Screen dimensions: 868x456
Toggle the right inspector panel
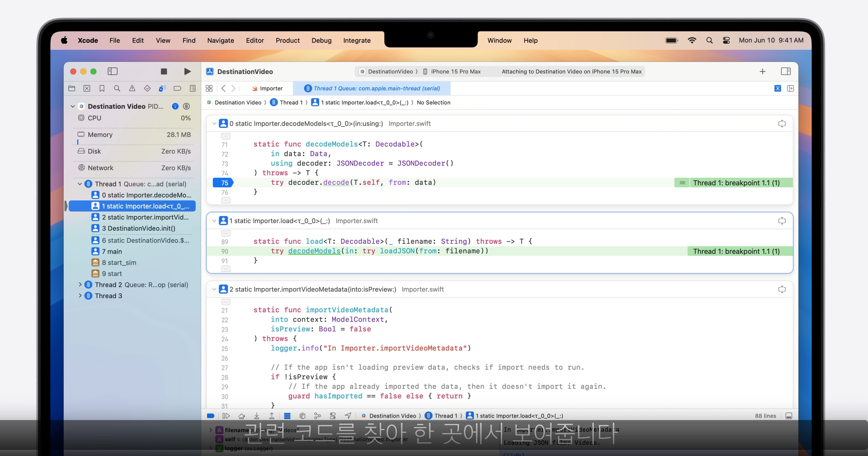(785, 71)
